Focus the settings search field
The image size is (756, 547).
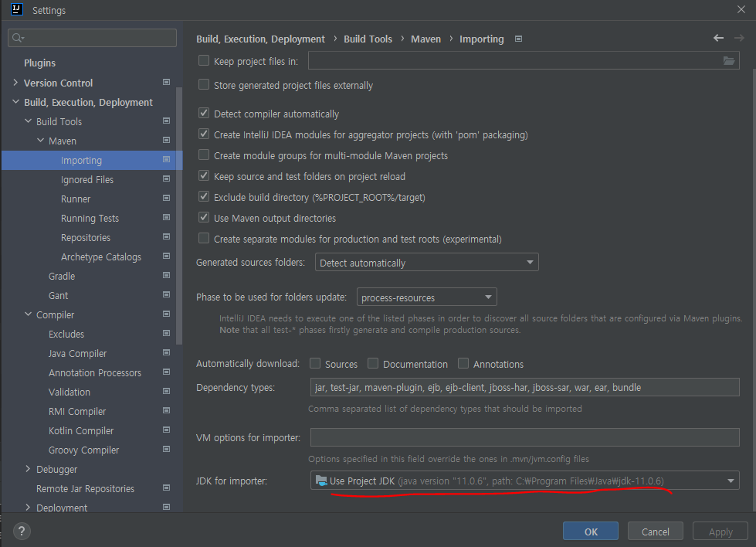(x=92, y=38)
